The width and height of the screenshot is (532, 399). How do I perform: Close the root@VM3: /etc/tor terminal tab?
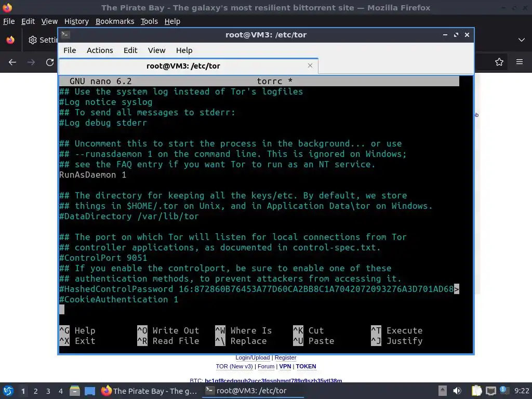[310, 65]
